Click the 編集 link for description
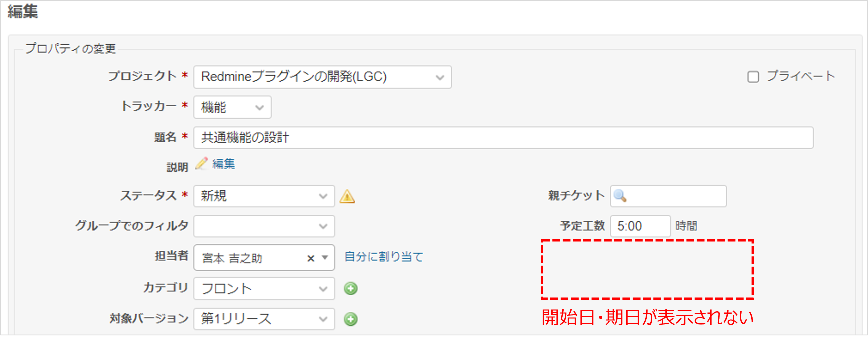The width and height of the screenshot is (868, 339). [223, 164]
